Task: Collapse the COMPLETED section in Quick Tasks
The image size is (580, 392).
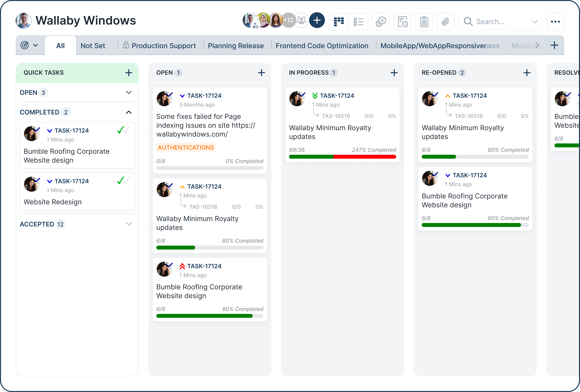Action: 129,112
